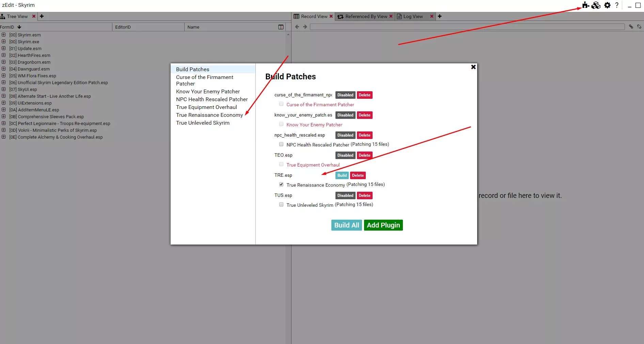Image resolution: width=644 pixels, height=344 pixels.
Task: Add a new tab beside Log View
Action: [x=440, y=16]
